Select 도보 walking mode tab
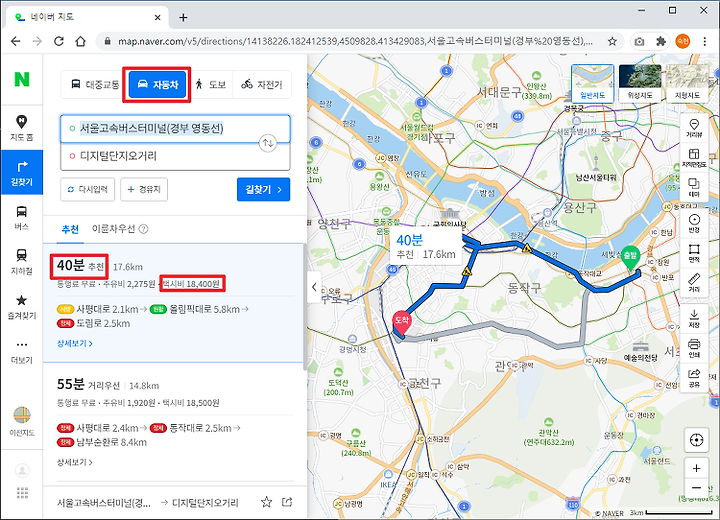The height and width of the screenshot is (520, 720). [211, 85]
